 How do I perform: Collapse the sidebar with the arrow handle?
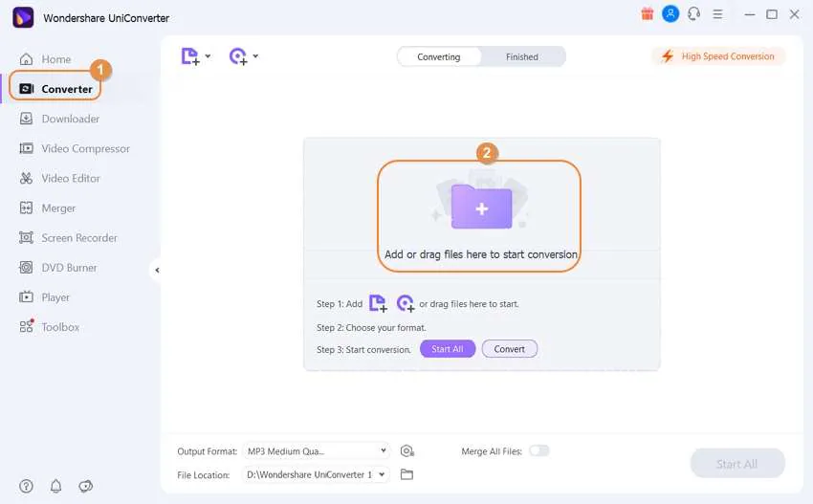(157, 270)
